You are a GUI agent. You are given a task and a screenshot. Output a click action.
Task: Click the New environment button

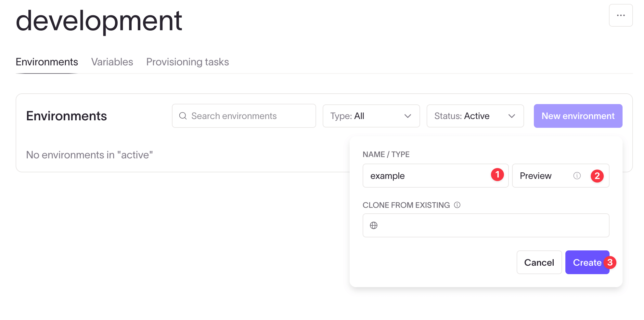578,116
